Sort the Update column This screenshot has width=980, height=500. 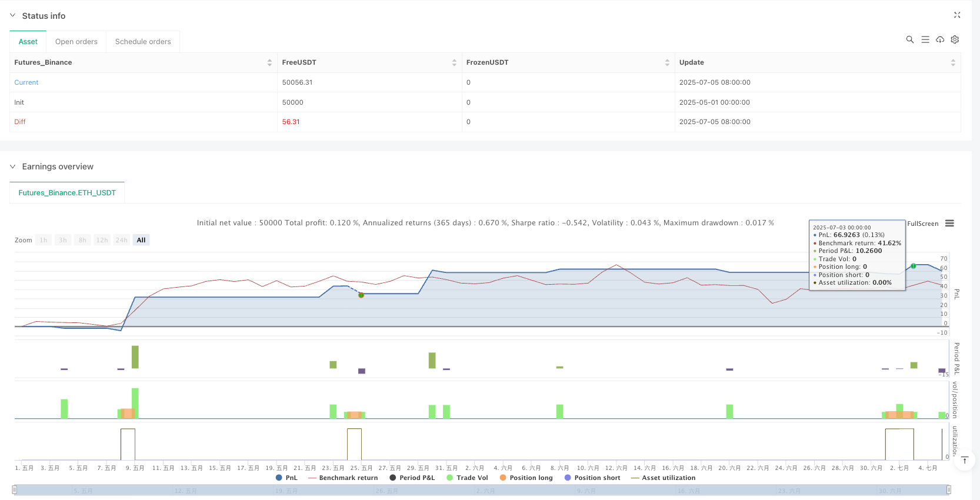(x=953, y=62)
